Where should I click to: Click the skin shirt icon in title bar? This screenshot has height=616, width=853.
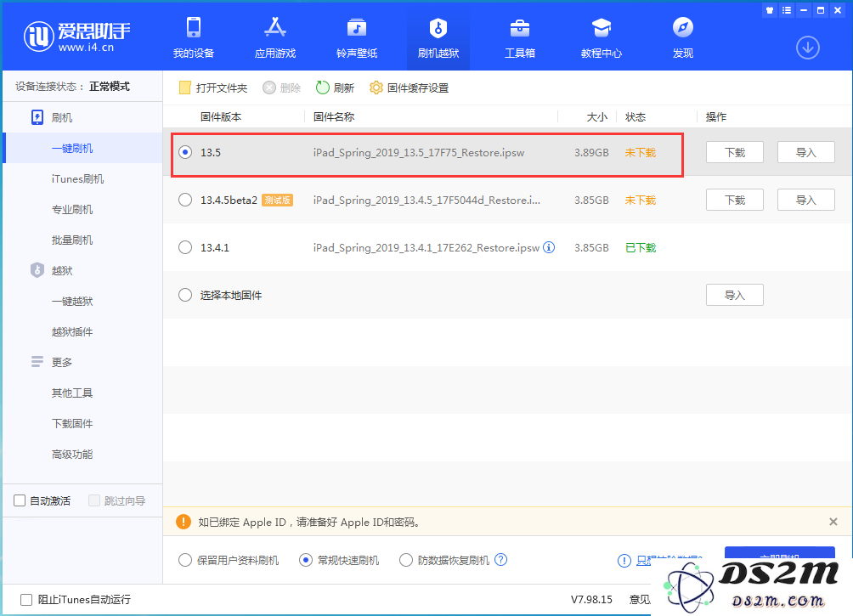point(769,10)
